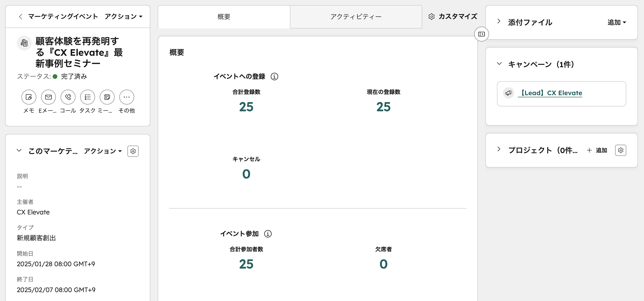Click the 現在の登録数 value 25

(384, 107)
